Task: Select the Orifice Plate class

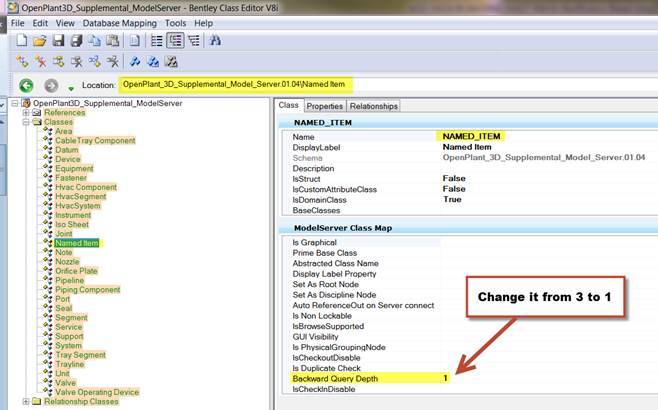Action: coord(76,271)
